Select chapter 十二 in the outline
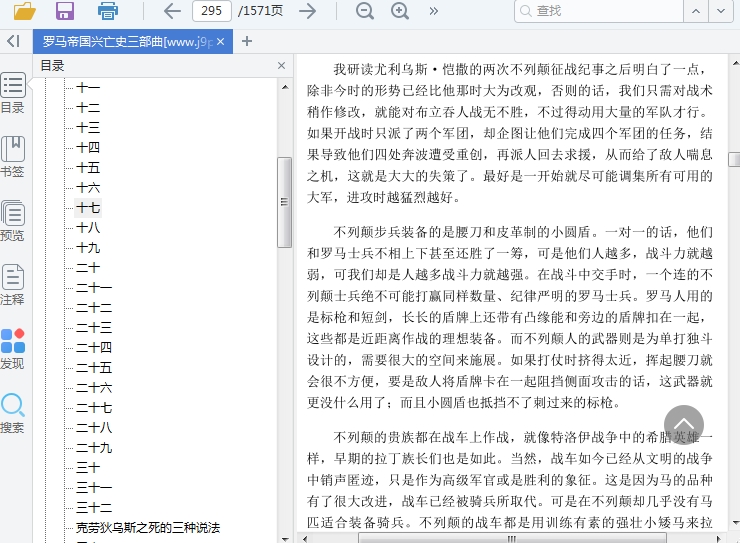Screen dimensions: 740x543 click(88, 108)
